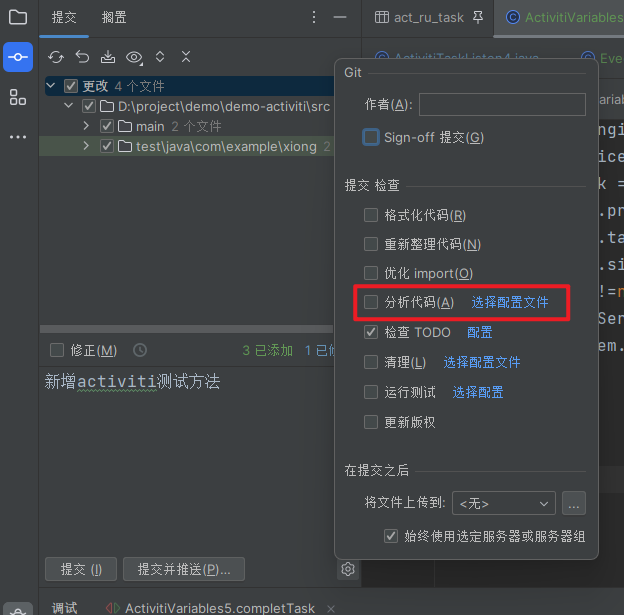
Task: Open commit options gear icon
Action: [348, 569]
